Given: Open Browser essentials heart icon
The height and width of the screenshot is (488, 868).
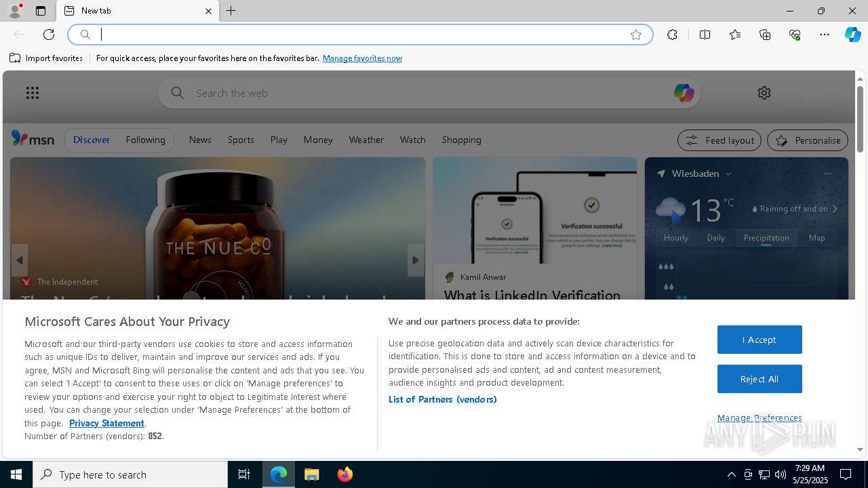Looking at the screenshot, I should point(795,35).
